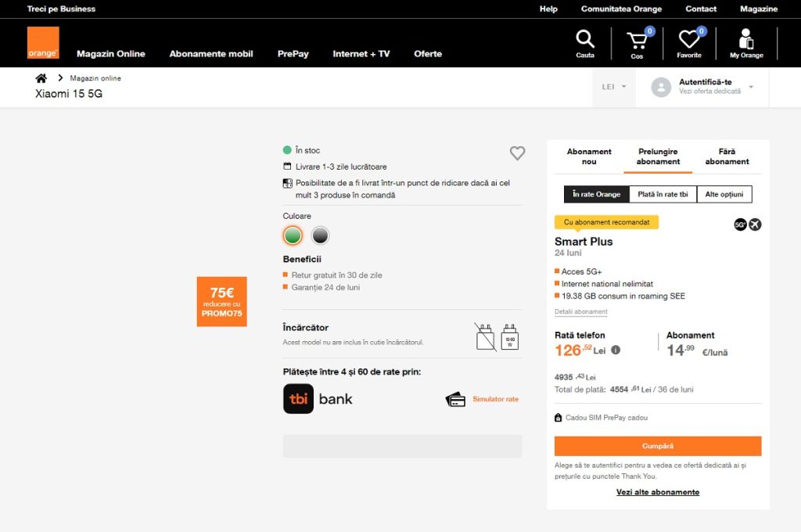Select the În rate Orange payment option
Viewport: 801px width, 532px height.
[596, 194]
